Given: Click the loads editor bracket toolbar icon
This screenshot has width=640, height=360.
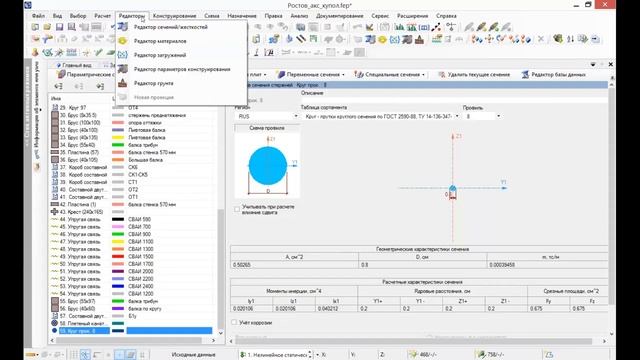Looking at the screenshot, I should tap(395, 40).
